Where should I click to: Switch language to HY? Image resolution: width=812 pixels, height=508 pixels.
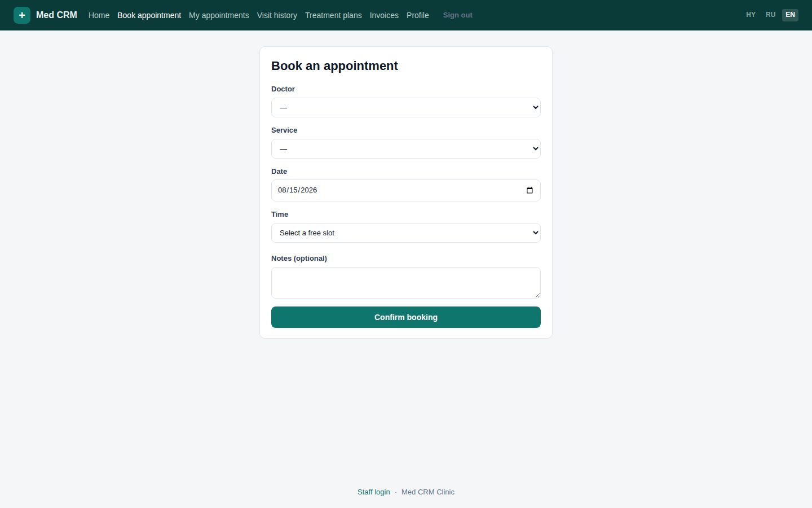click(751, 15)
